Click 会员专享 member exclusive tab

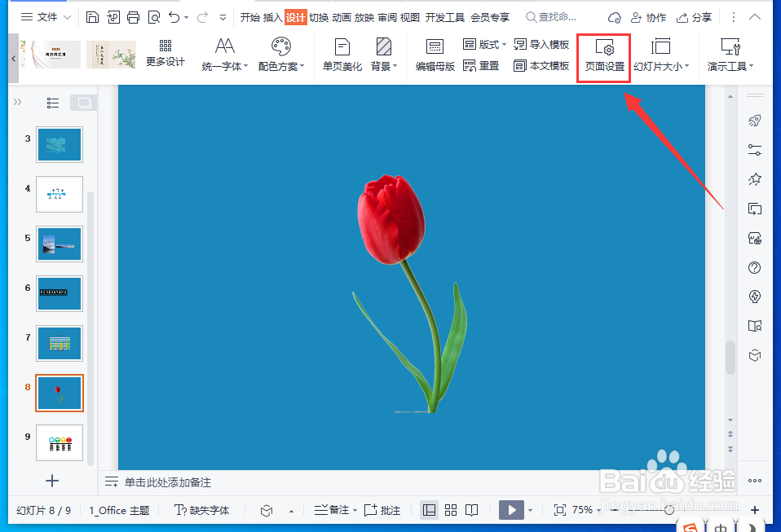490,17
